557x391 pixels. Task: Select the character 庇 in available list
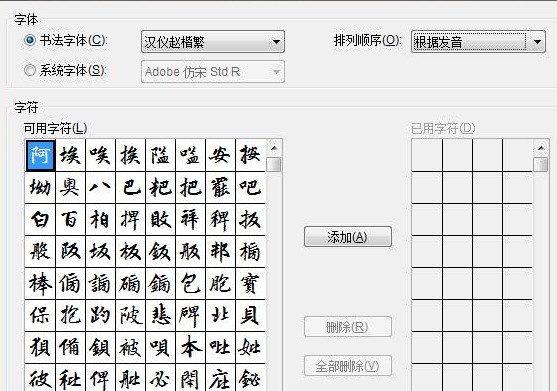coord(220,378)
